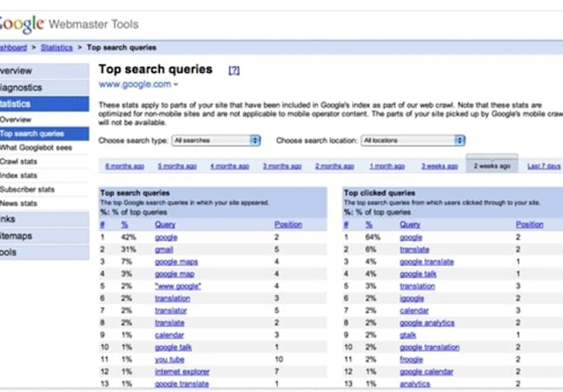Viewport: 563px width, 392px height.
Task: Click '31%' cell in gmail row
Action: (x=128, y=250)
